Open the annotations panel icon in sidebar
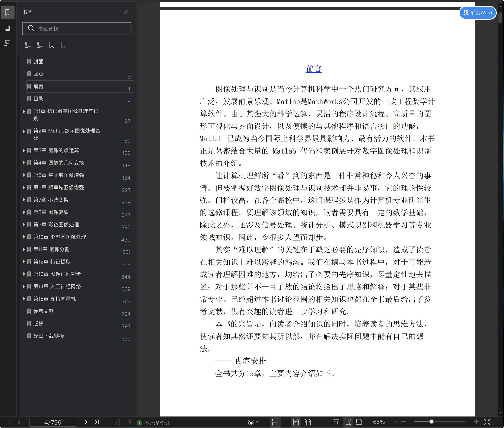 click(7, 43)
